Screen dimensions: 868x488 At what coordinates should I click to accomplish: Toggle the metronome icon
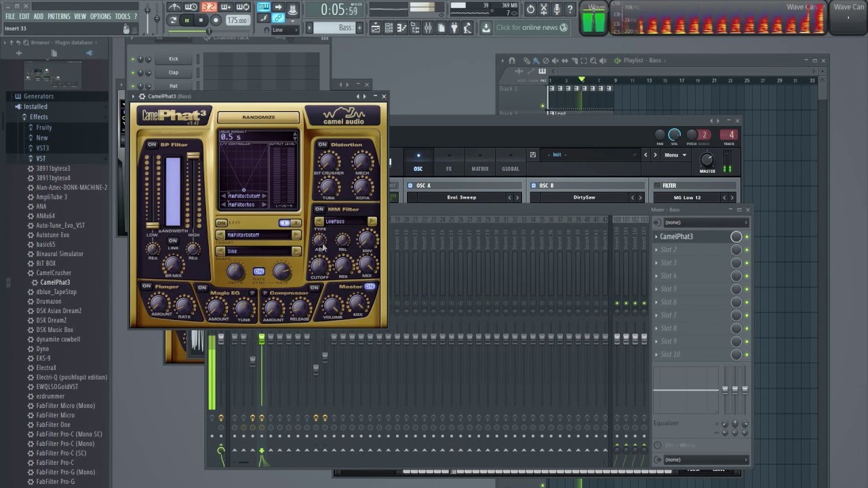[x=175, y=7]
